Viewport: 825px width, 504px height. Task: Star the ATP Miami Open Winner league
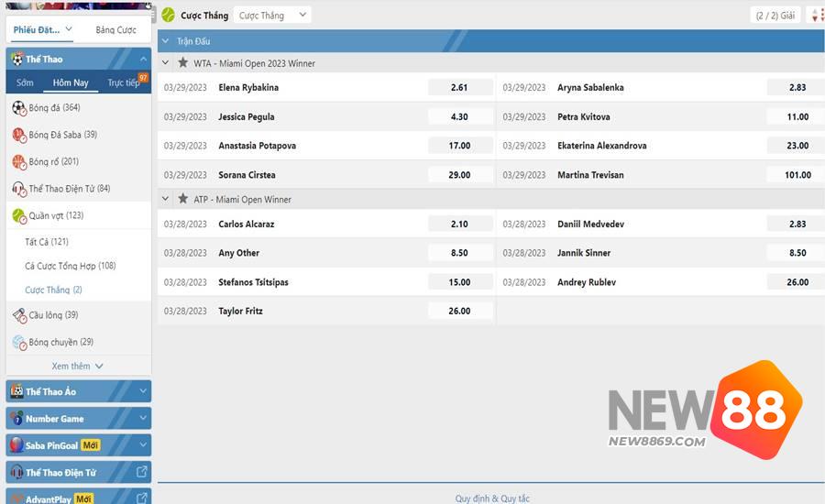(x=183, y=199)
